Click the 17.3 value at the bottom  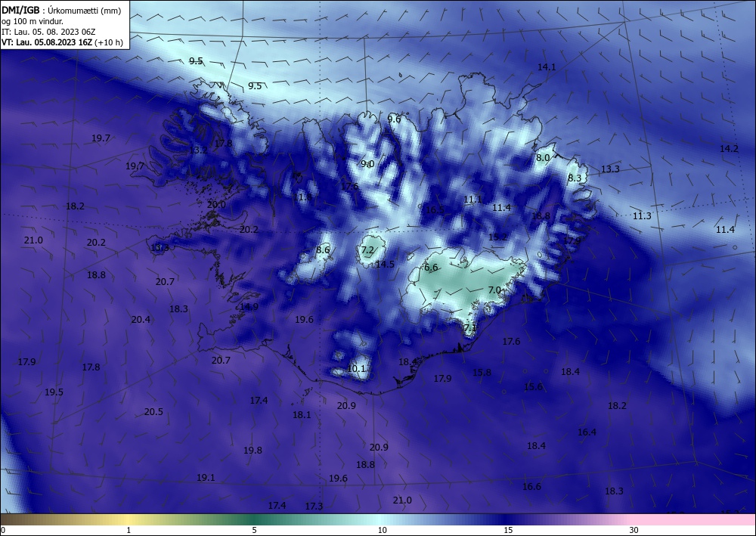coord(314,506)
